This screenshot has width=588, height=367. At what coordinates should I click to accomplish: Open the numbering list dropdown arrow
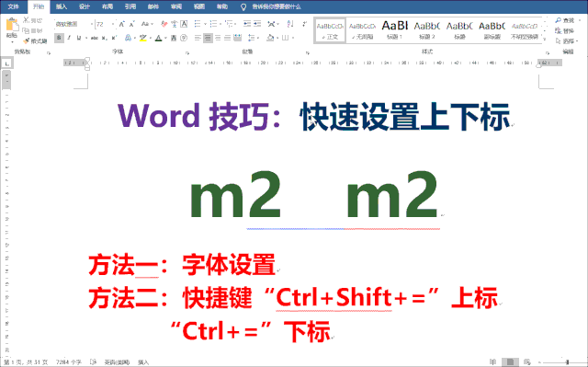pyautogui.click(x=221, y=24)
